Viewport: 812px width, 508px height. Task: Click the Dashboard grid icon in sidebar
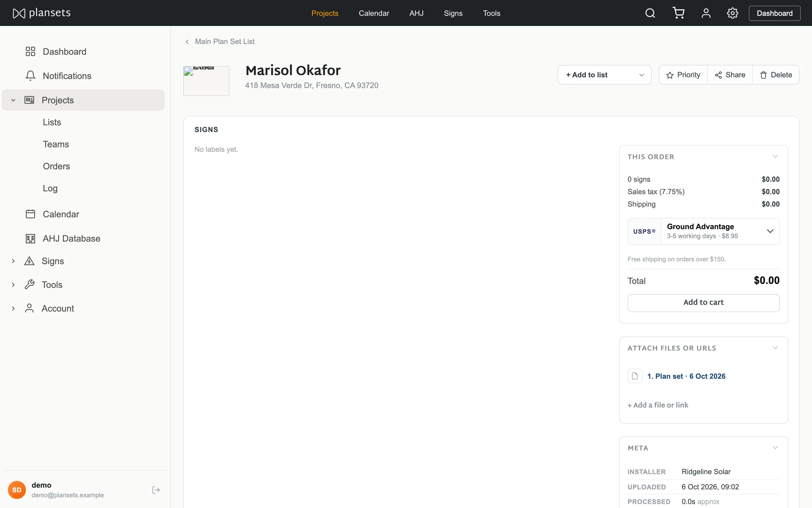[30, 51]
